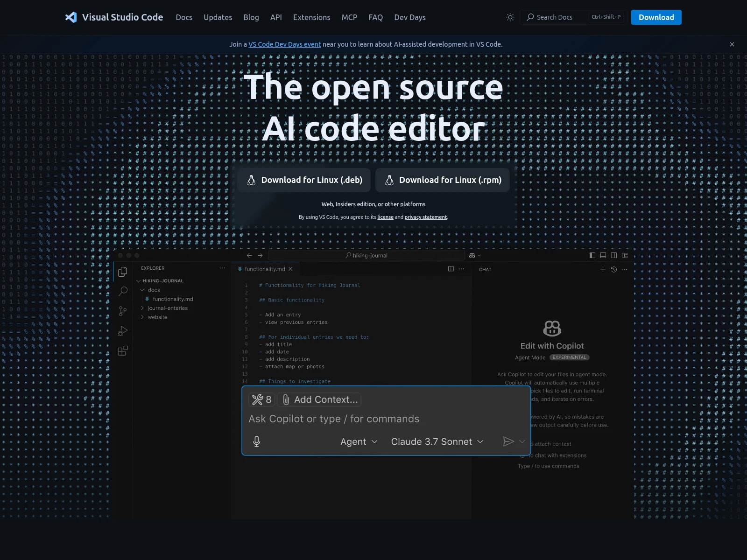This screenshot has height=560, width=747.
Task: Open the VS Code Dev Days event link
Action: click(284, 44)
